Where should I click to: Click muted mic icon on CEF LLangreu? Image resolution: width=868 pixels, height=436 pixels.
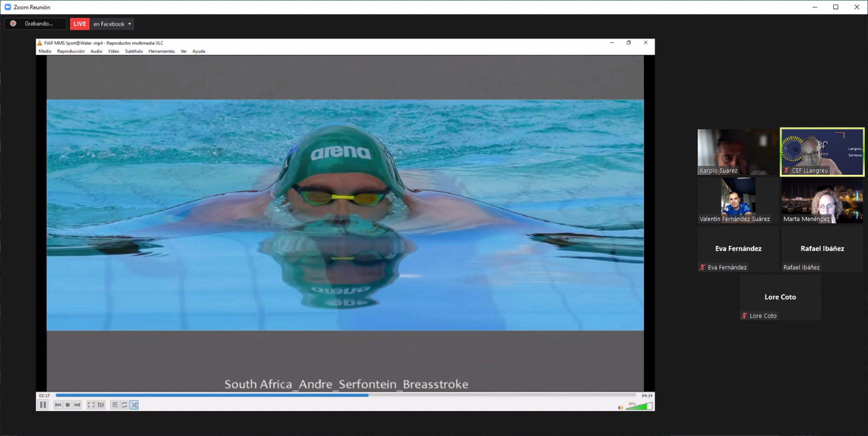[x=786, y=170]
